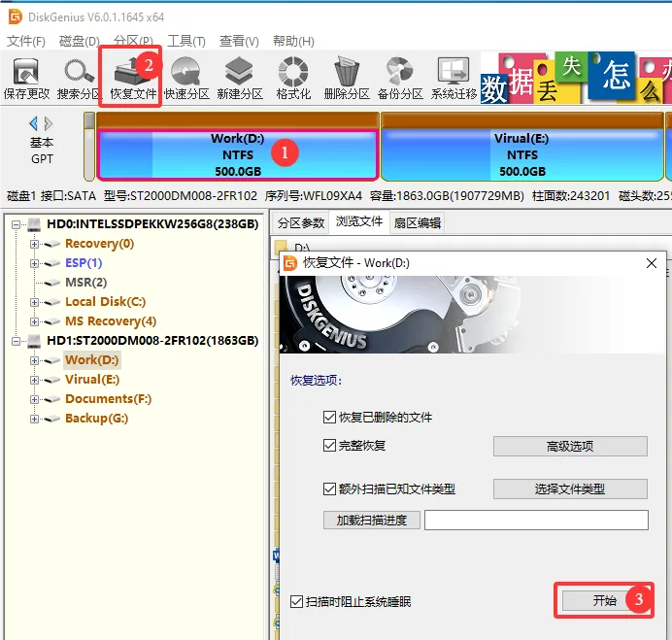
Task: Open the 文件(F) menu
Action: coord(26,41)
